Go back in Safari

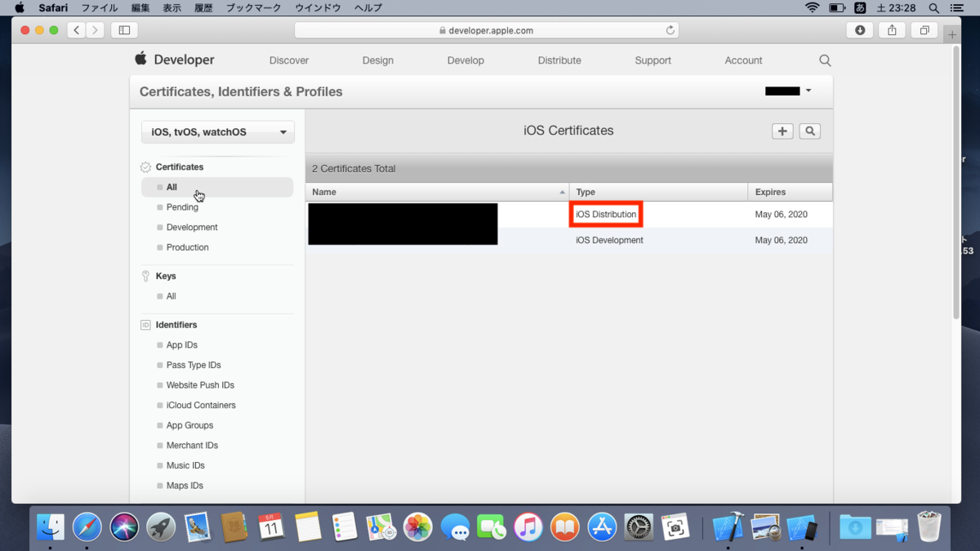pos(77,30)
